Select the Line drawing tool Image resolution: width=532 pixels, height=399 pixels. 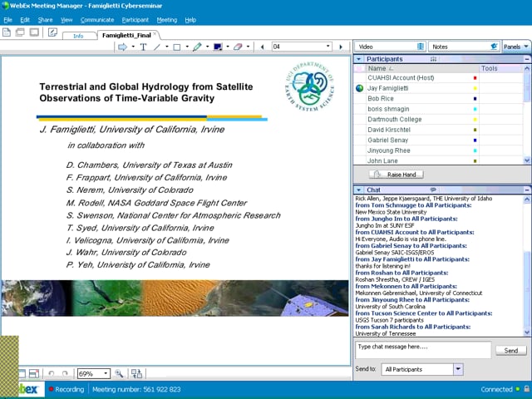[x=157, y=47]
